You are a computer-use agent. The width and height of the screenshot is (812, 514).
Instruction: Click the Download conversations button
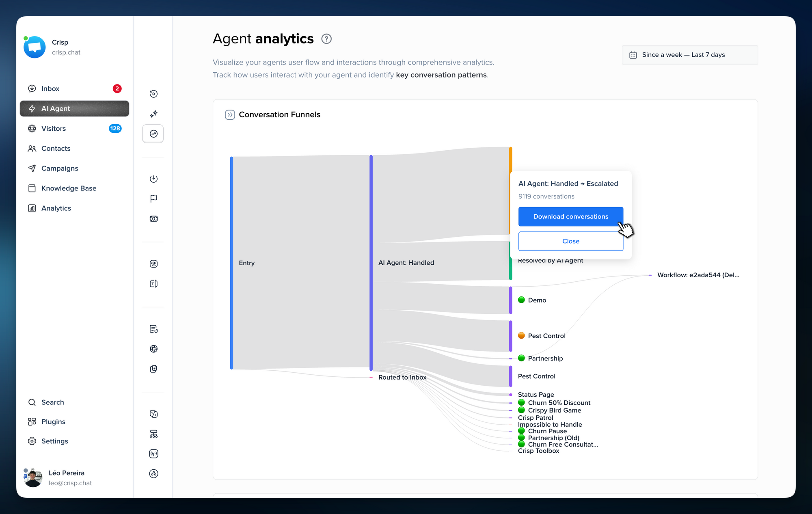coord(570,216)
